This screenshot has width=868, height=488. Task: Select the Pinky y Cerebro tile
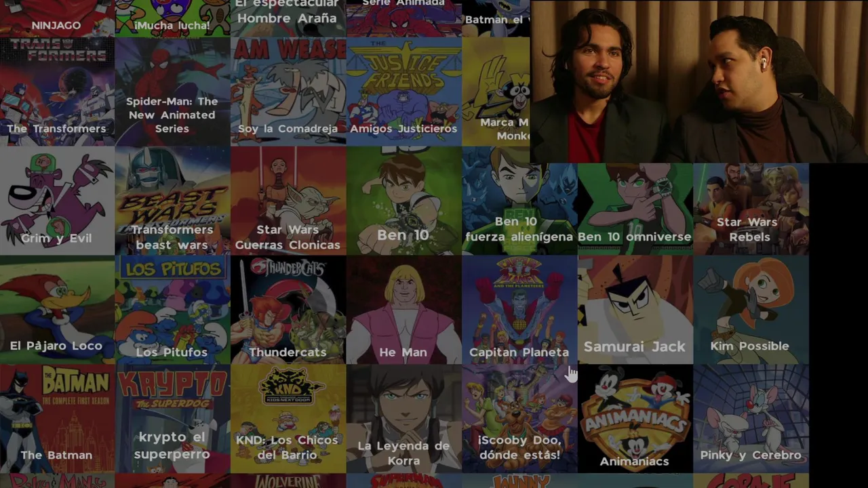click(x=751, y=419)
